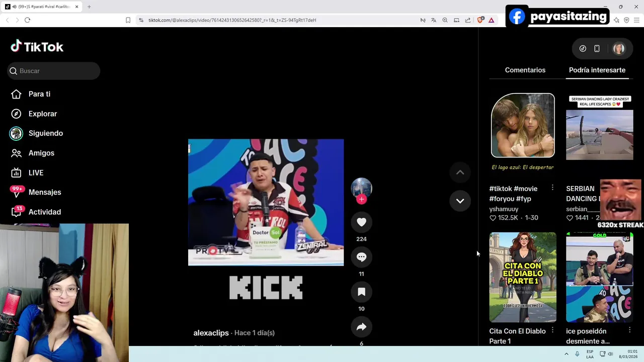Reload the page in the browser

pyautogui.click(x=27, y=20)
